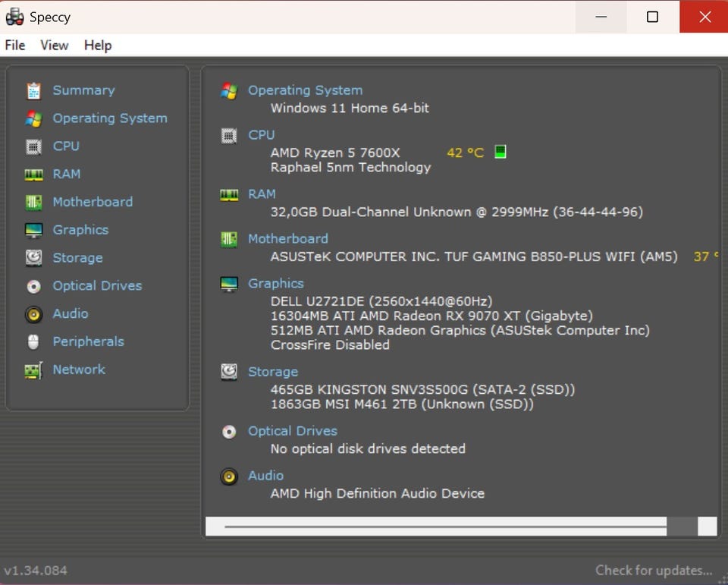Screen dimensions: 728x585
Task: Click the CPU heading link in summary
Action: [262, 135]
